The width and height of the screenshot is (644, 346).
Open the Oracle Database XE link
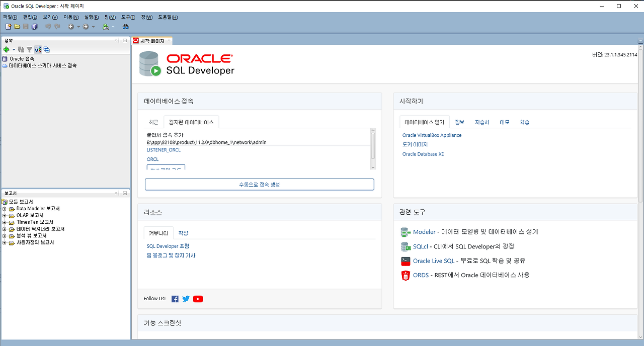click(423, 154)
